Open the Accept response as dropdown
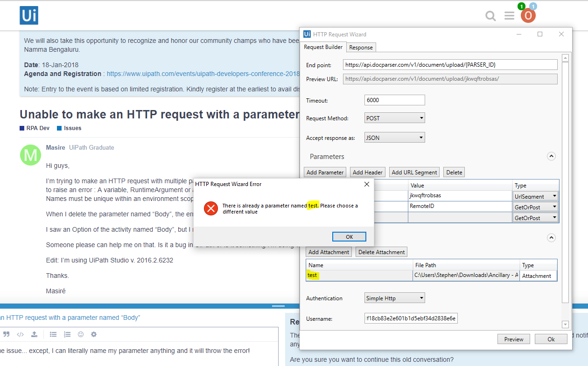588x366 pixels. pyautogui.click(x=395, y=138)
